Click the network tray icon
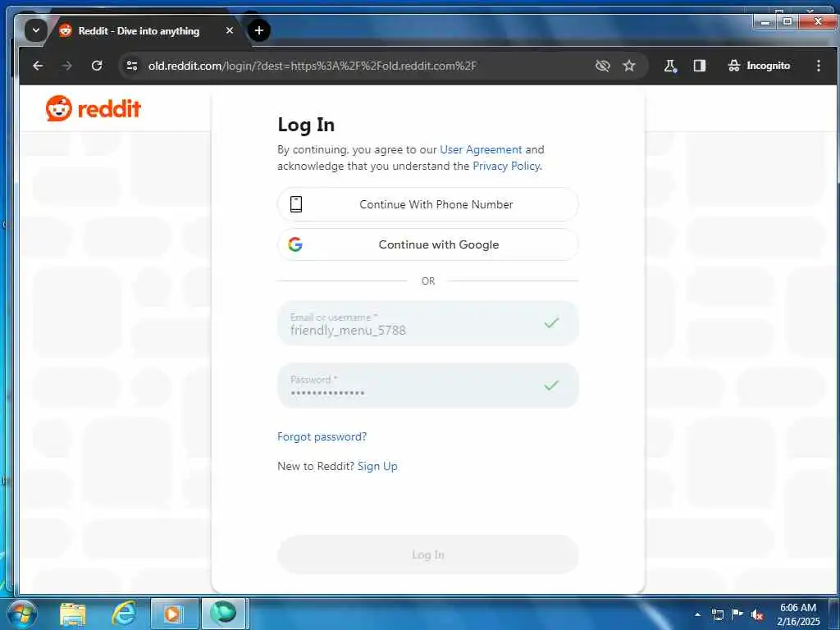The width and height of the screenshot is (840, 630). coord(717,614)
